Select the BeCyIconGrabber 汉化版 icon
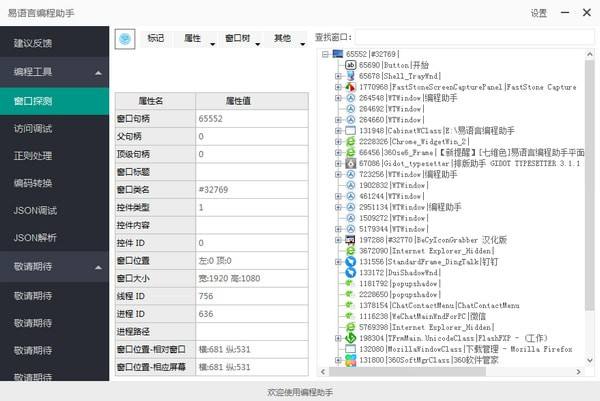The width and height of the screenshot is (600, 401). 351,240
